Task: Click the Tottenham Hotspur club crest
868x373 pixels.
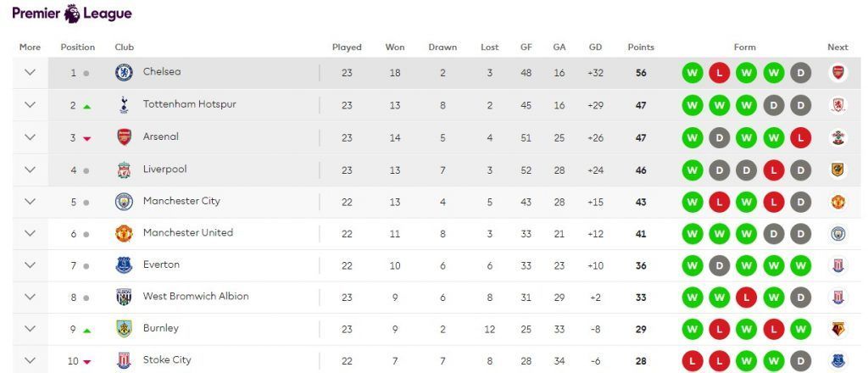Action: [124, 105]
